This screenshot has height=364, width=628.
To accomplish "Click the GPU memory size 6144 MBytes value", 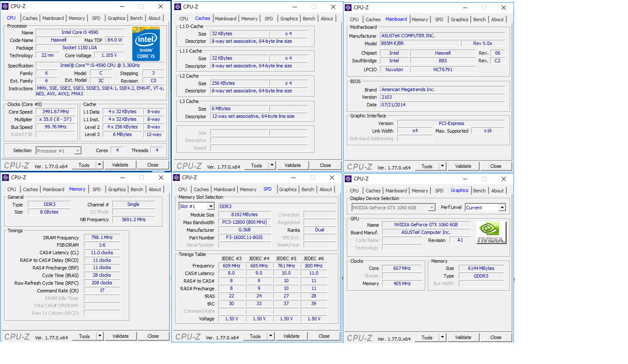I will point(481,268).
